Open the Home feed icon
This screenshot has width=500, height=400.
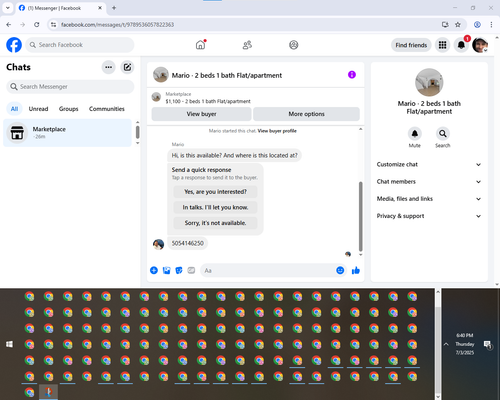[200, 45]
